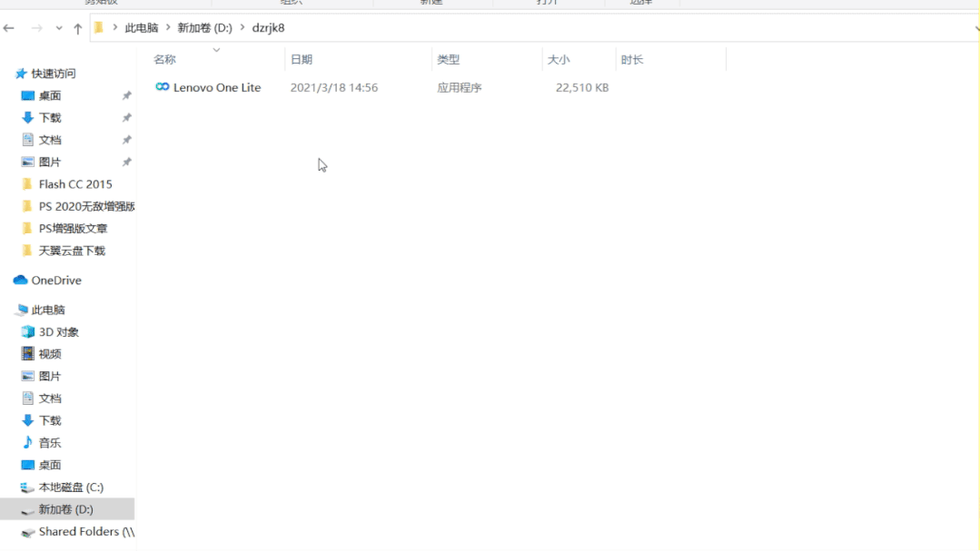Click the 22,510 KB size cell
980x551 pixels.
(582, 87)
